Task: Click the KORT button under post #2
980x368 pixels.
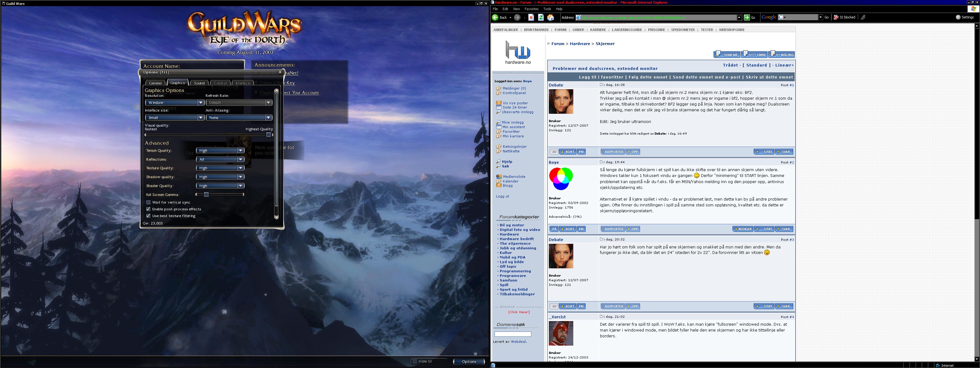Action: [567, 229]
